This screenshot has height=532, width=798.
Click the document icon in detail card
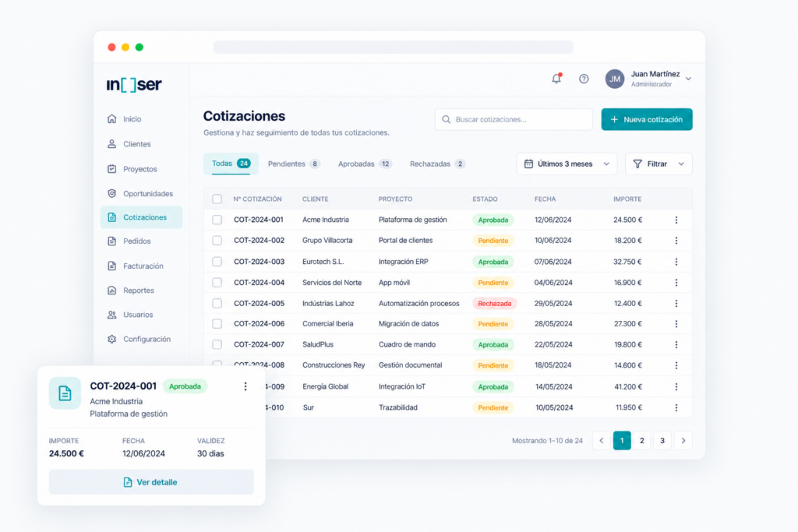[x=65, y=393]
